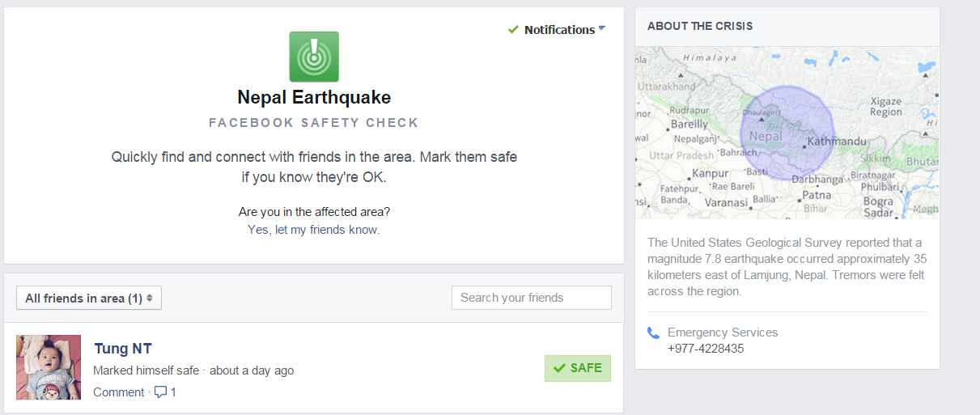
Task: Click the blue phone icon
Action: point(654,332)
